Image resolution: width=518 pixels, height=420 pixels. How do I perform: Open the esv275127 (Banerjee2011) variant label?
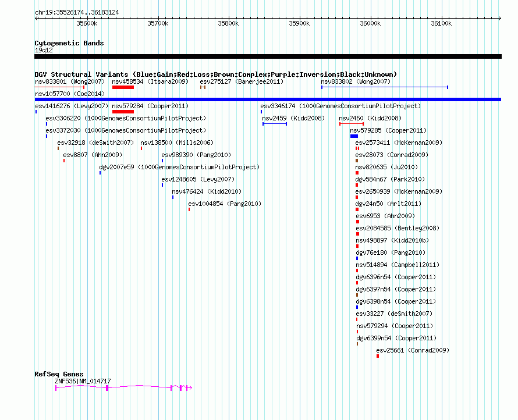[242, 81]
